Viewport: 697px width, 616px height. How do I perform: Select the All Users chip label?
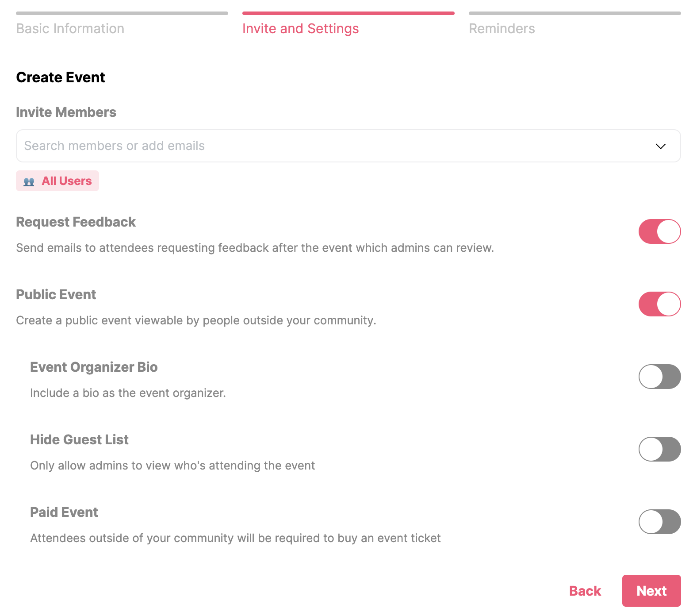click(67, 181)
